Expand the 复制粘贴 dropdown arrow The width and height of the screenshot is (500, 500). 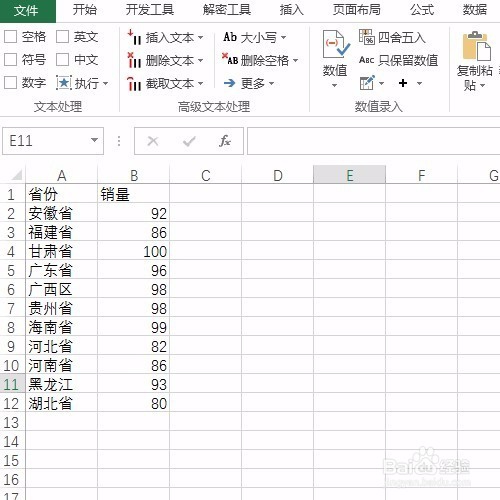click(482, 86)
